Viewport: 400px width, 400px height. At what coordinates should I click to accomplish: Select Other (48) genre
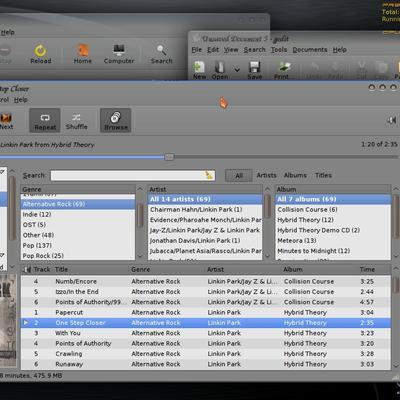click(78, 235)
